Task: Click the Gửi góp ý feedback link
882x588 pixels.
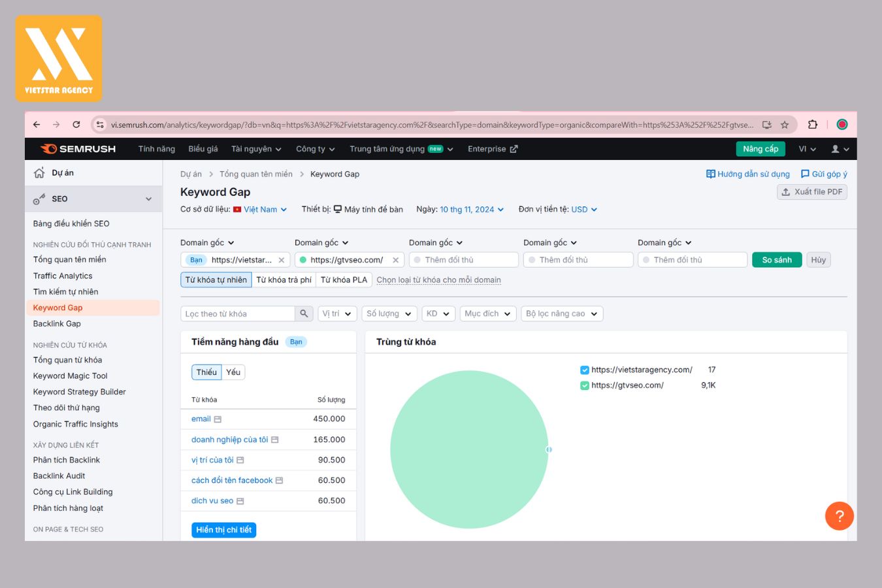Action: [824, 174]
